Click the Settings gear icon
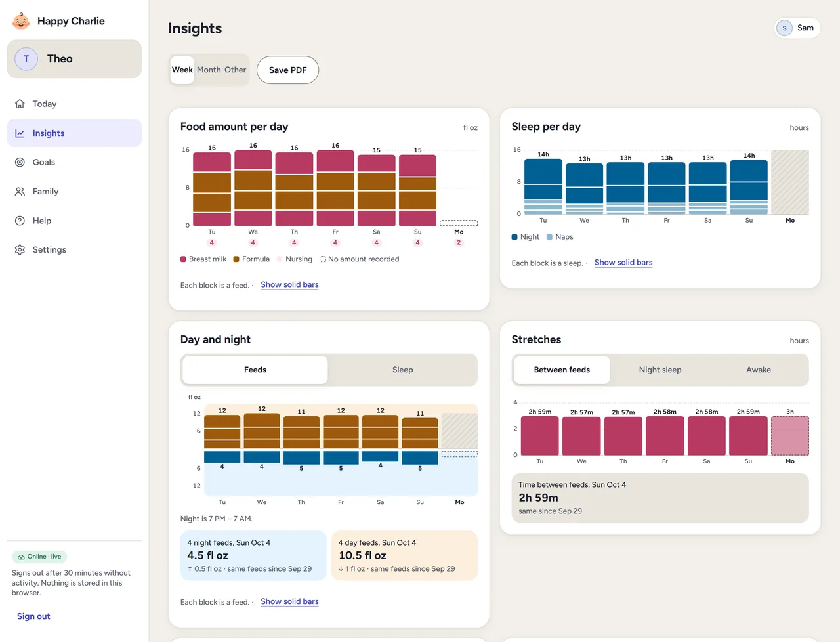Viewport: 840px width, 642px height. [20, 250]
